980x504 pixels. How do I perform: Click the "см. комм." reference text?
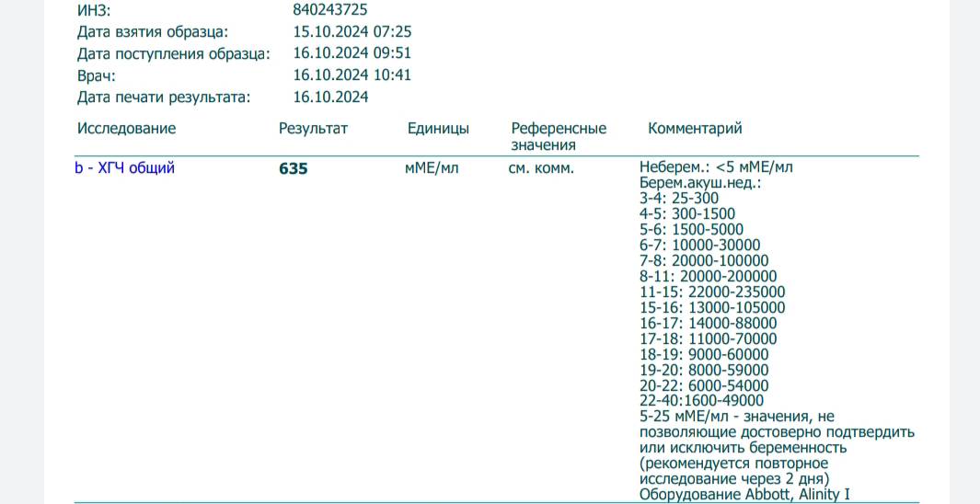tap(541, 168)
